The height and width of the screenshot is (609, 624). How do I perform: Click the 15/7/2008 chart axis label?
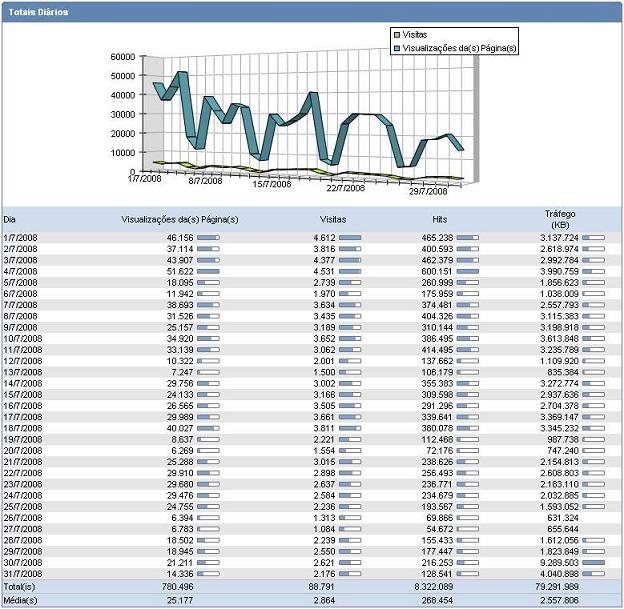coord(271,184)
